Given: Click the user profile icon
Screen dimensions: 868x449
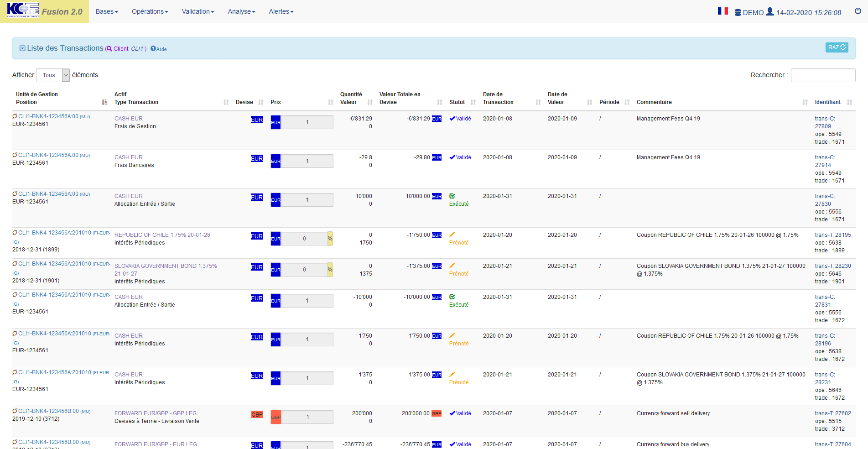Looking at the screenshot, I should tap(770, 11).
